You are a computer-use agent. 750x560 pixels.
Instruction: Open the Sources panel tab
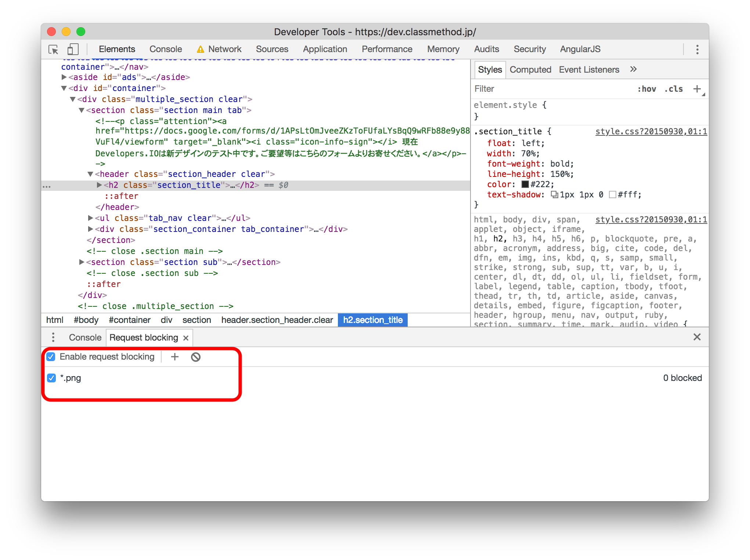click(x=272, y=49)
